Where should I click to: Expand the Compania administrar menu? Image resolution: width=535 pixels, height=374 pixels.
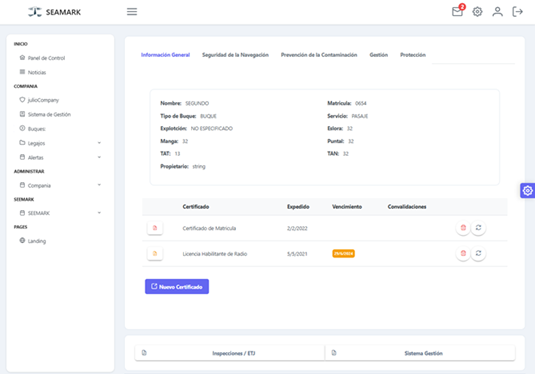point(60,185)
